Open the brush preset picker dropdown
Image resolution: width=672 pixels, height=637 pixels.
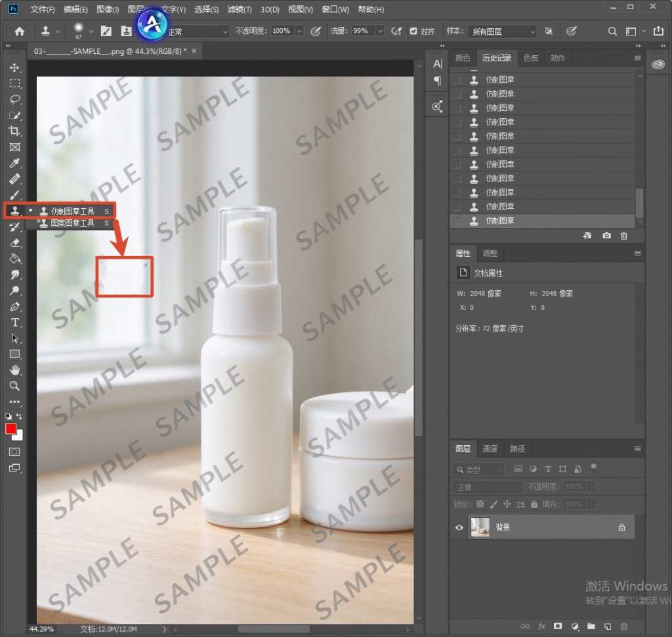(91, 32)
